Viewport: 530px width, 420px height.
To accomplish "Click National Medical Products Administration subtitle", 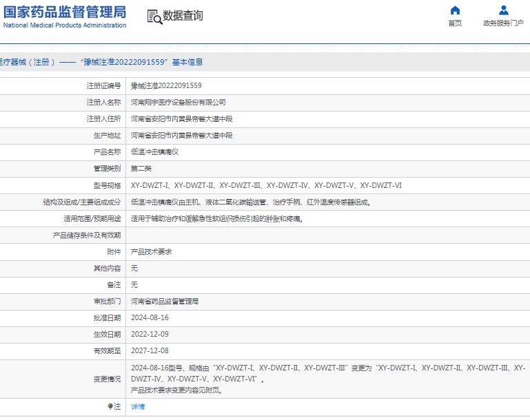I will tap(65, 25).
